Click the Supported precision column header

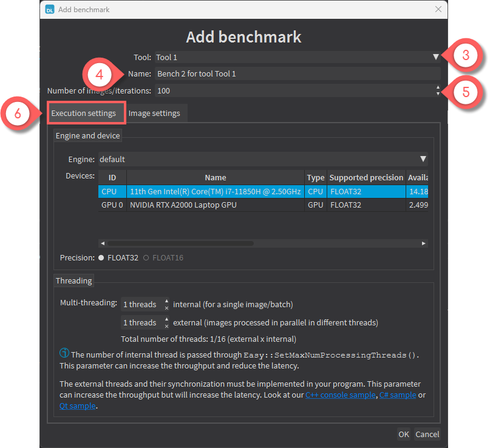click(x=366, y=177)
